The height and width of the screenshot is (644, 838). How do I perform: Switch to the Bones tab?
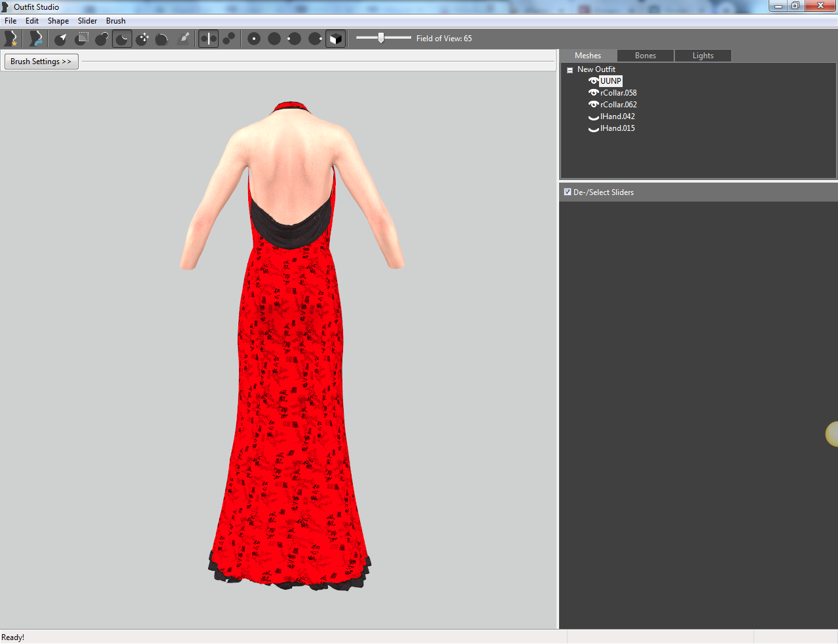646,56
